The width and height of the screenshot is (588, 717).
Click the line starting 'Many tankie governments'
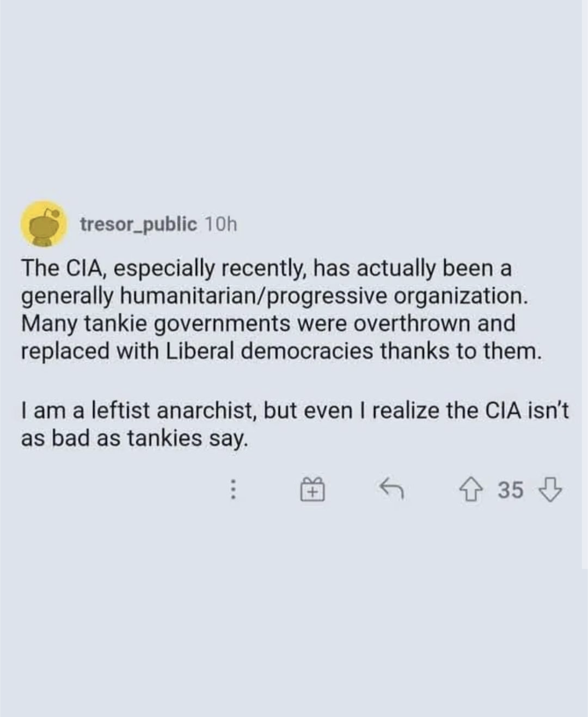click(x=268, y=323)
